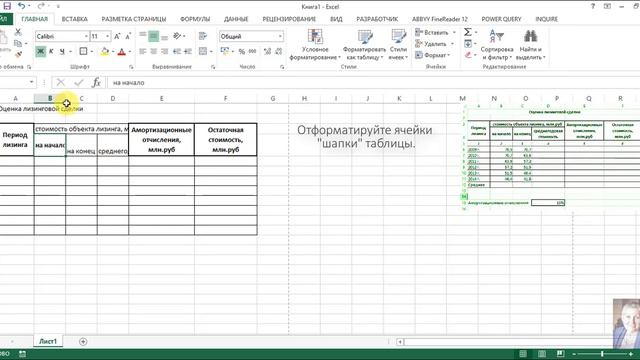Cancel formula entry with X icon

[60, 82]
